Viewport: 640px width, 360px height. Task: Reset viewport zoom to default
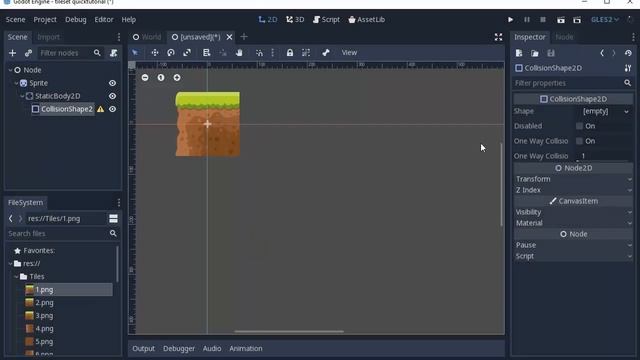(161, 78)
